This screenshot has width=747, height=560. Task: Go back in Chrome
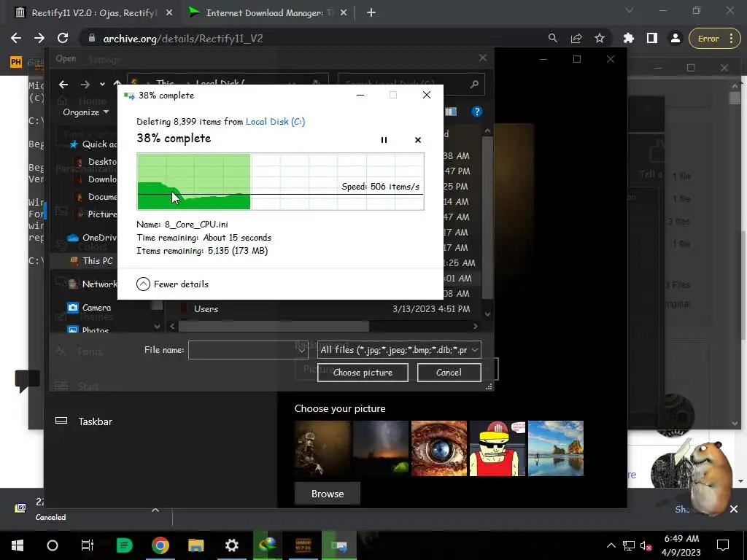[16, 38]
